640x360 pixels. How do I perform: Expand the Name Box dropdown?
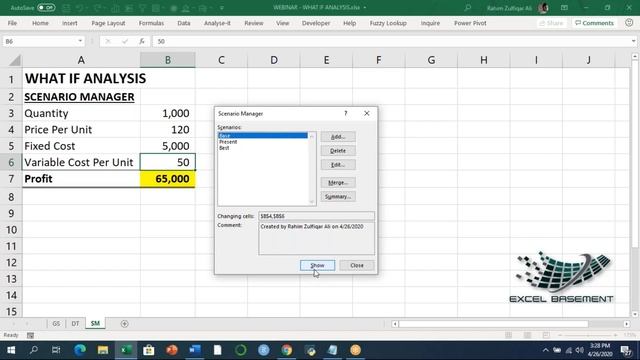pos(80,41)
